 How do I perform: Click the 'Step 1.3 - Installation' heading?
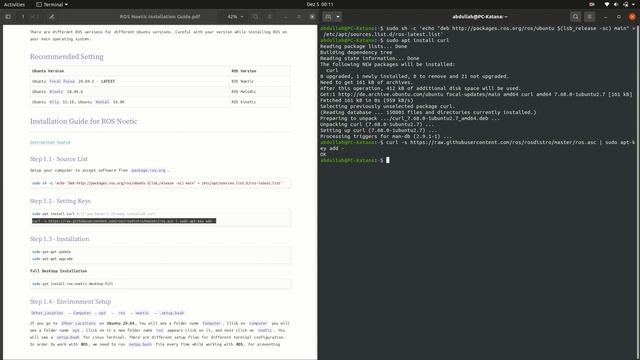[x=60, y=239]
